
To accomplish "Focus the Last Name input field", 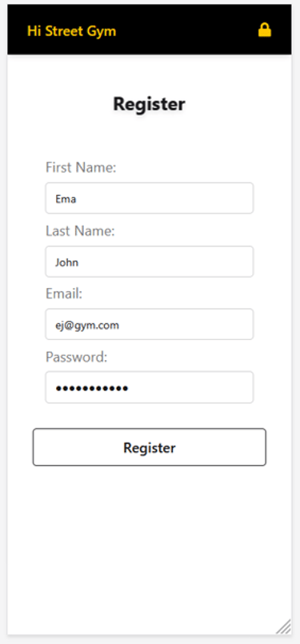I will (149, 262).
